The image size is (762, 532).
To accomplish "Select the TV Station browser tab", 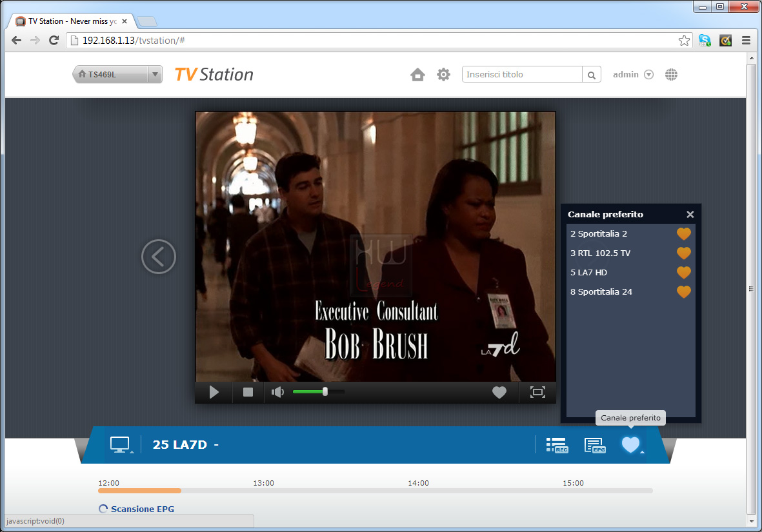I will click(72, 21).
